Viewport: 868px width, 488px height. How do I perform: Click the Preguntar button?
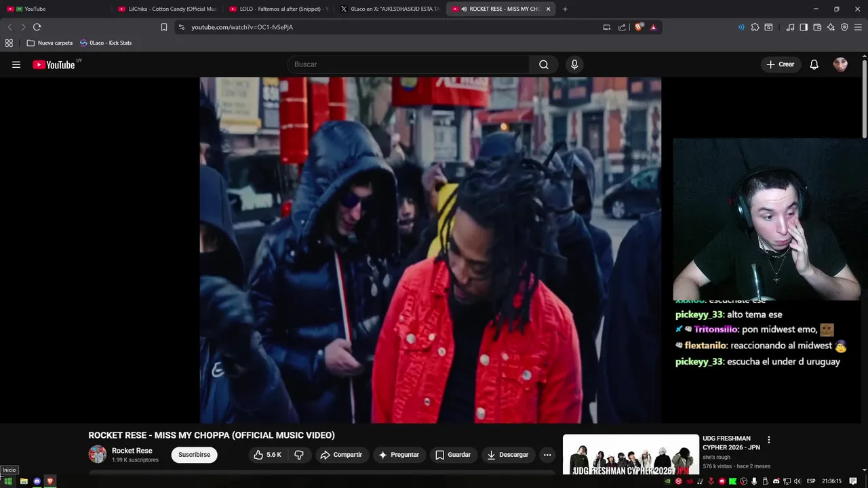(399, 455)
